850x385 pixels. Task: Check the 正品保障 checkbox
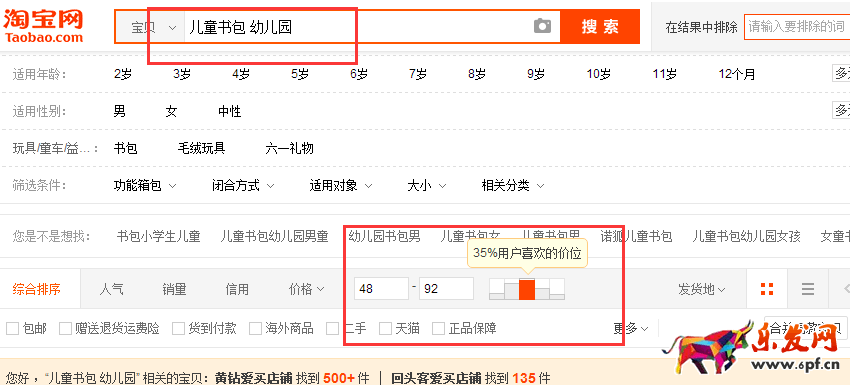pyautogui.click(x=439, y=328)
